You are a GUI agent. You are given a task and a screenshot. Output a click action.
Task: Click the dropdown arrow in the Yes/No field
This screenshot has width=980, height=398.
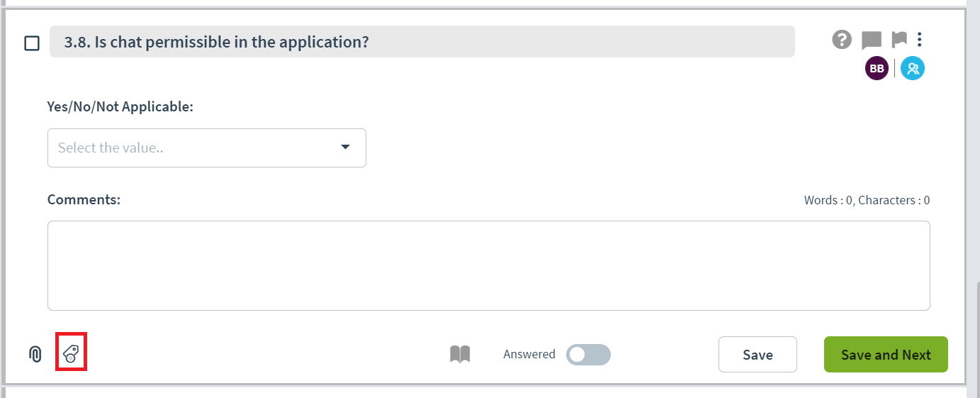(345, 147)
